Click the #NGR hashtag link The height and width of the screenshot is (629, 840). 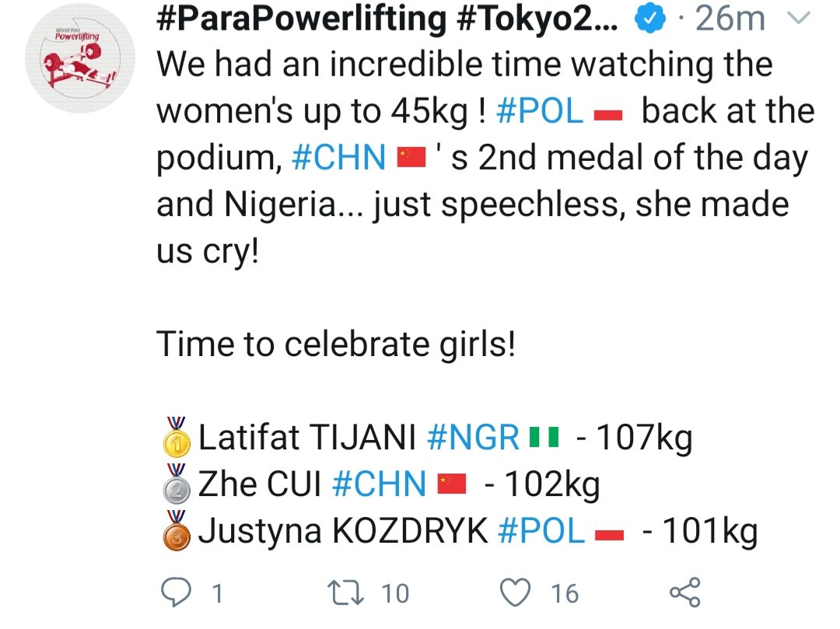(x=473, y=439)
